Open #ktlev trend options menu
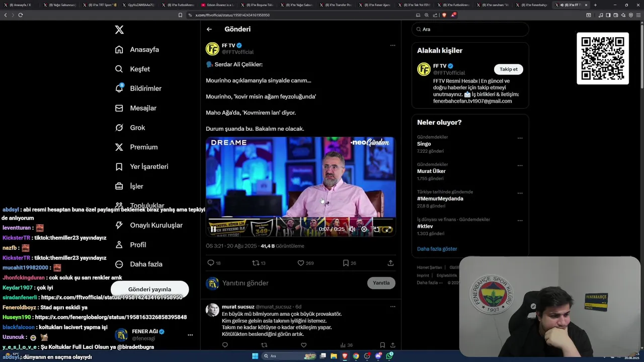The image size is (644, 362). (x=520, y=221)
